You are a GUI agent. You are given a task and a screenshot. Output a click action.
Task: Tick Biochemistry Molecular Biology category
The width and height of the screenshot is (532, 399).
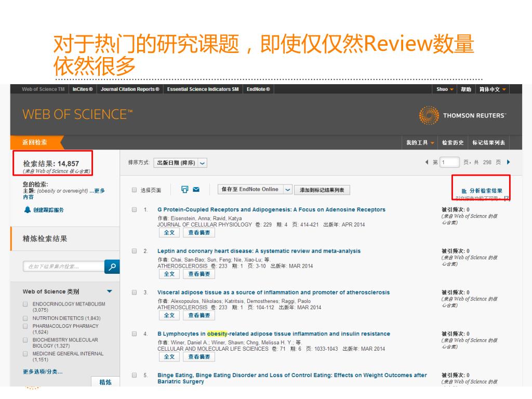pyautogui.click(x=25, y=340)
